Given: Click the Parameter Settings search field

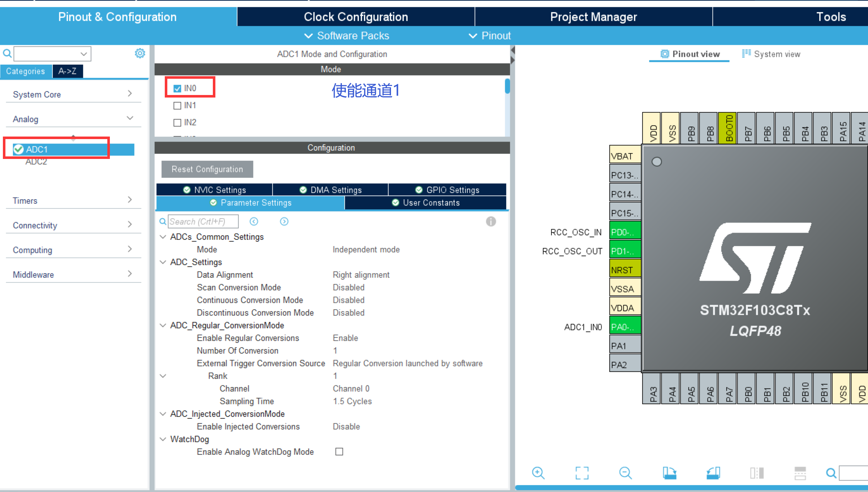Looking at the screenshot, I should (203, 221).
